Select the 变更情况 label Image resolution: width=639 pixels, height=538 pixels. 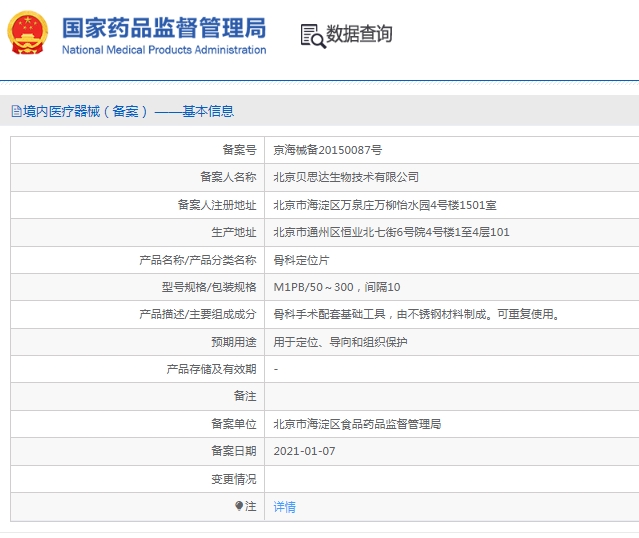(234, 479)
